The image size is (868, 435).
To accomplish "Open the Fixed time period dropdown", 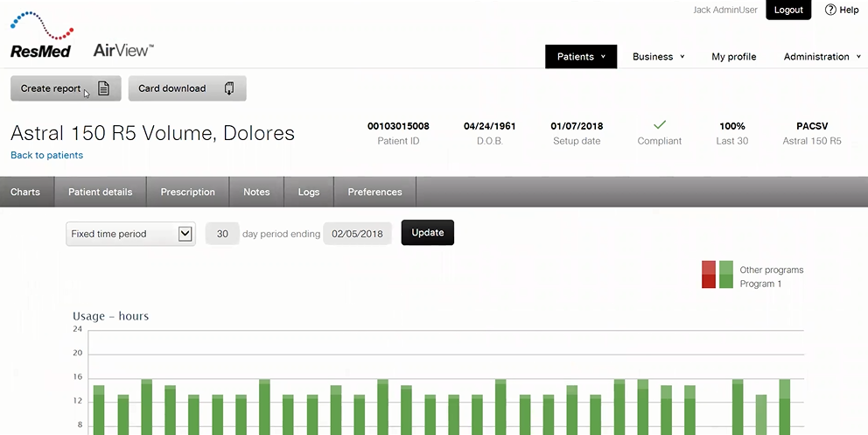I will point(130,234).
